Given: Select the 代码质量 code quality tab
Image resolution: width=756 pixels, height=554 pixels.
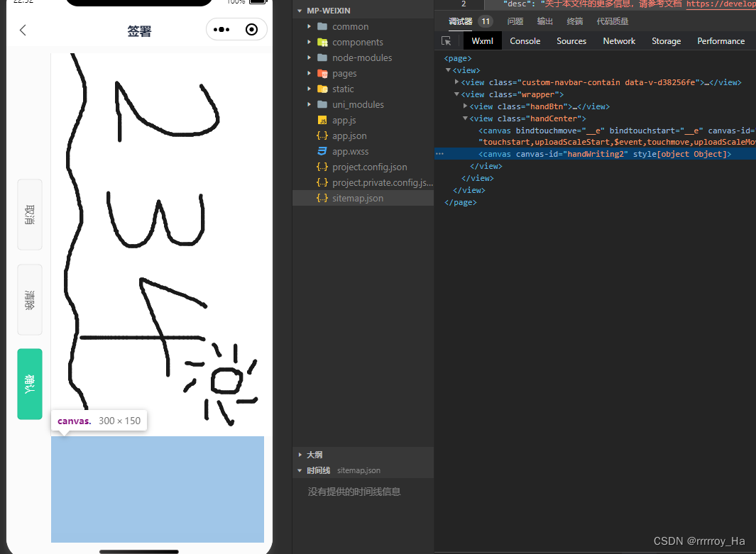Looking at the screenshot, I should tap(613, 21).
